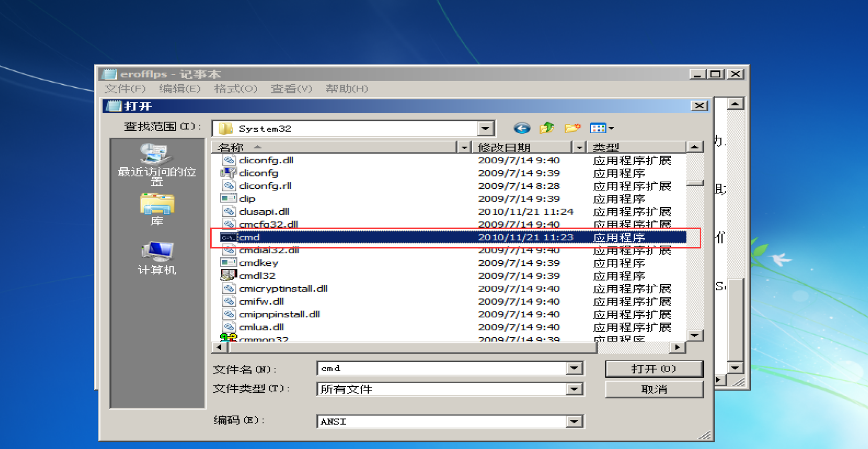Open the 文件名 dropdown arrow
Screen dimensions: 868x449
(x=574, y=368)
